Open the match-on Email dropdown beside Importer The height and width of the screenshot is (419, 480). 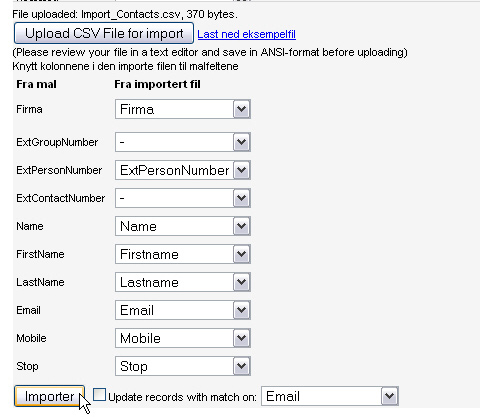[x=330, y=396]
